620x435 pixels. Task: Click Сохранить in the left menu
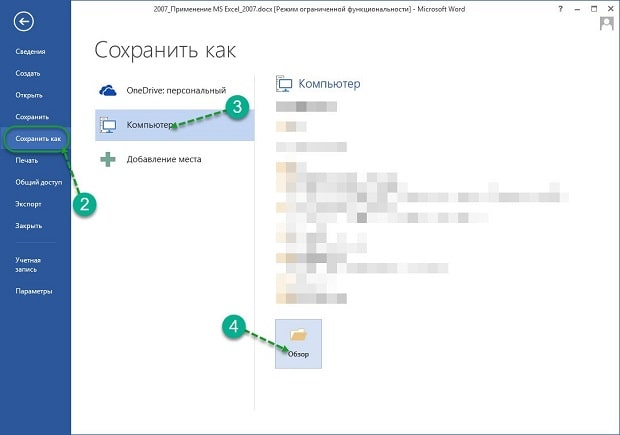32,117
